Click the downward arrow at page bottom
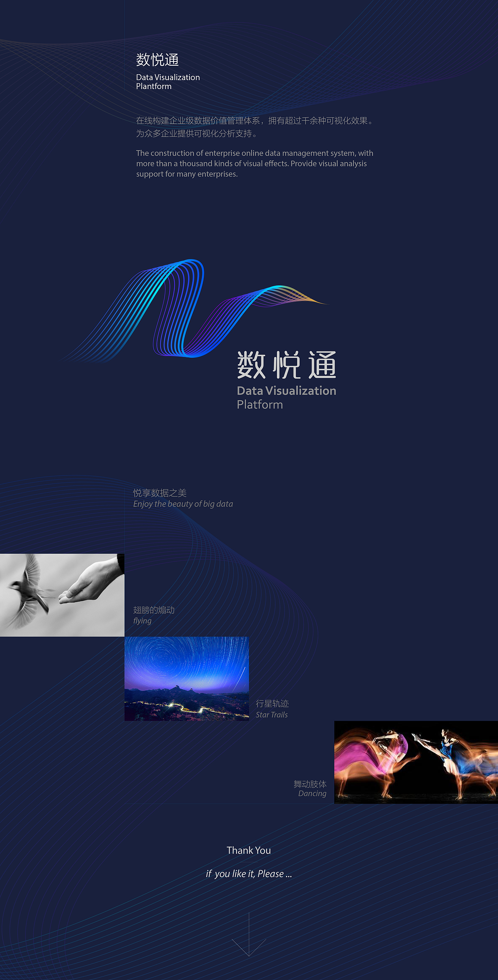 [249, 934]
